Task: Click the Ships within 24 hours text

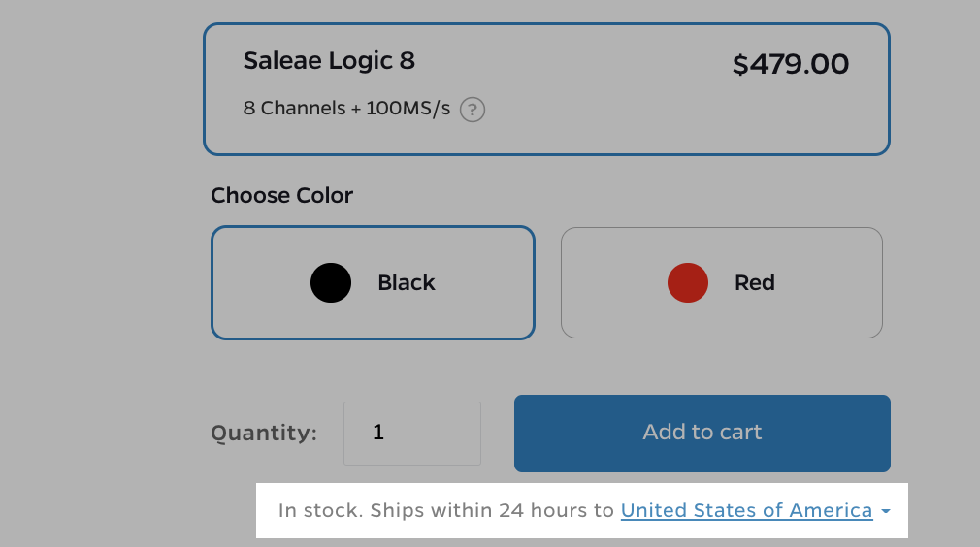Action: 492,510
